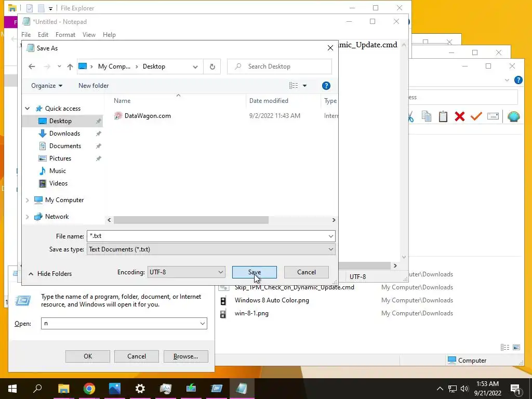Open the Notepad Help menu
Viewport: 532px width, 399px height.
coord(109,35)
